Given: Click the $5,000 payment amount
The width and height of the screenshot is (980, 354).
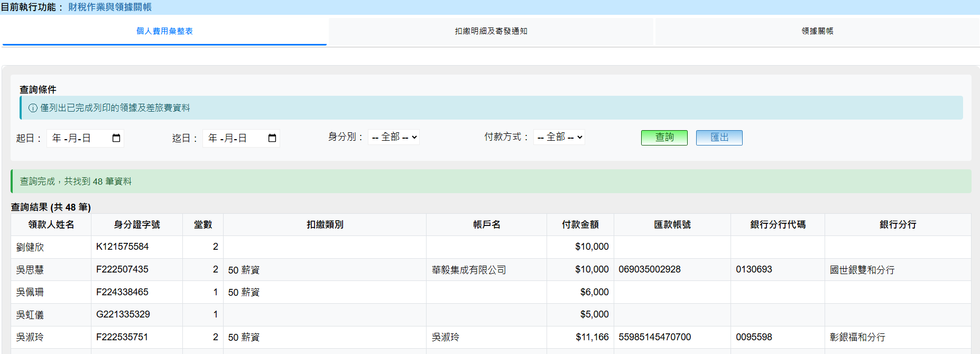Looking at the screenshot, I should click(x=595, y=314).
